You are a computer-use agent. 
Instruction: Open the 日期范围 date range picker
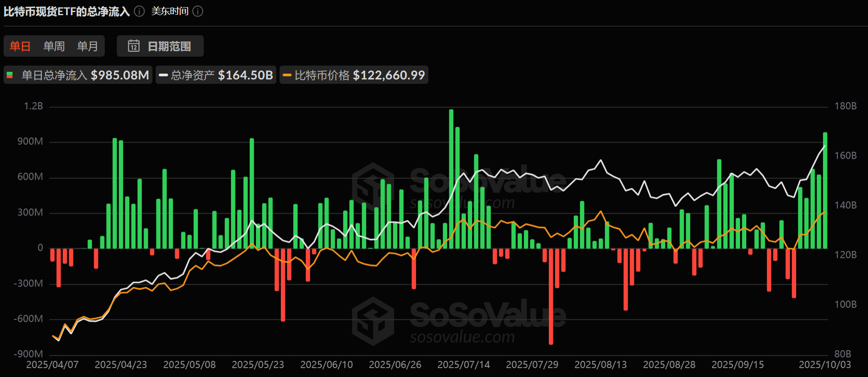[x=160, y=46]
